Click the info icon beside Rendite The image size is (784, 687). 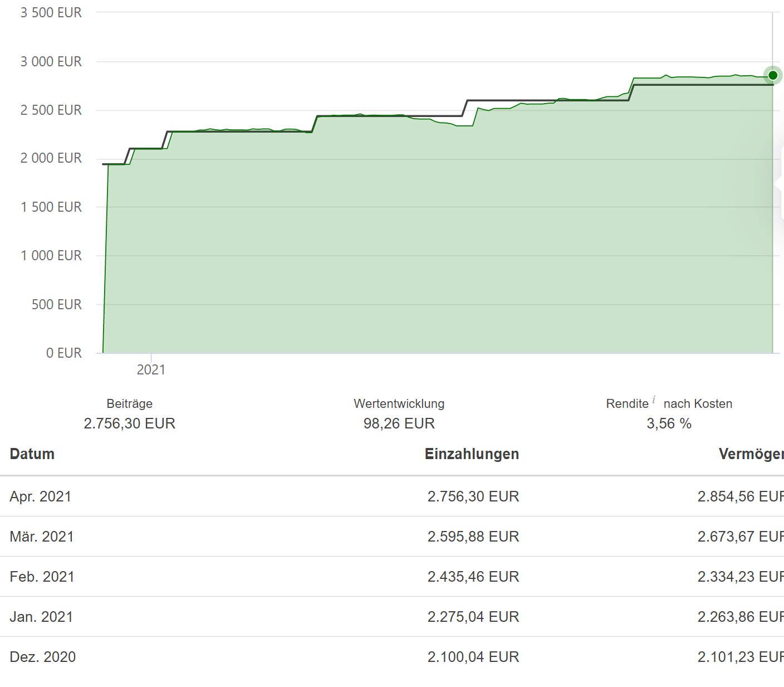coord(654,399)
